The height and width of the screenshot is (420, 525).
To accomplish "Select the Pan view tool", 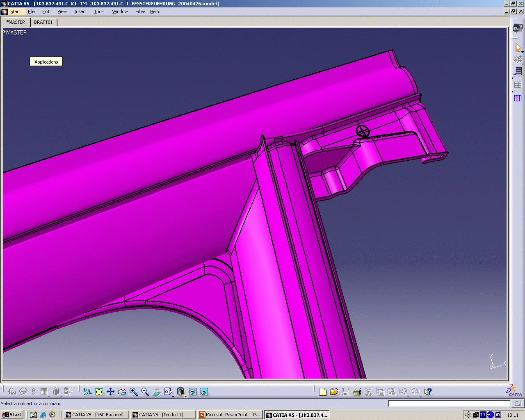I will [111, 392].
